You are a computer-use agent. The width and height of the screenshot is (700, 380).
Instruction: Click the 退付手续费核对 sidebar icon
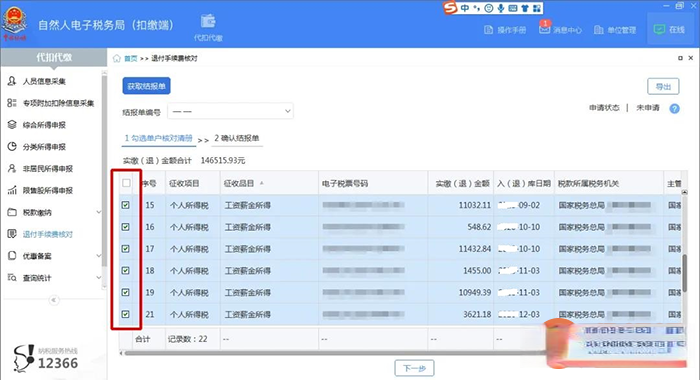[12, 234]
